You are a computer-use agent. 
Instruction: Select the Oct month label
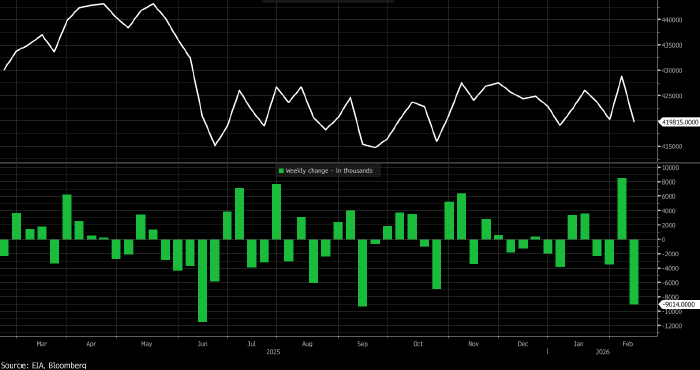coord(418,344)
